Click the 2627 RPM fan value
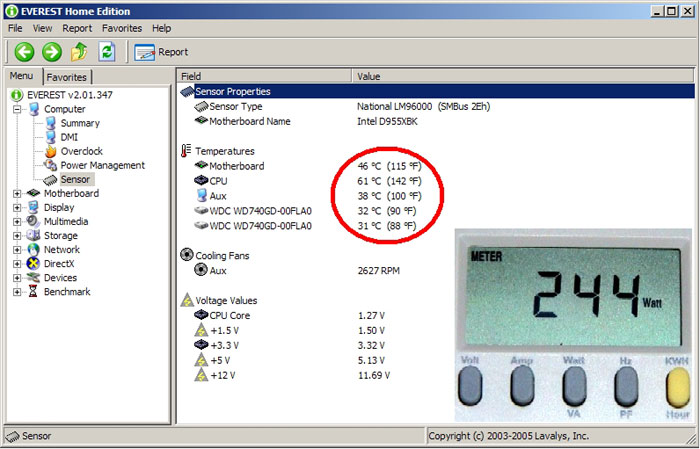Viewport: 700px width, 449px height. (x=379, y=270)
